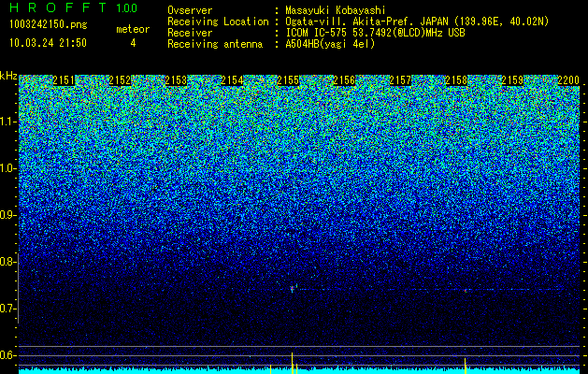Click the 0.6 kHz axis label
Image resolution: width=588 pixels, height=374 pixels.
(x=7, y=355)
